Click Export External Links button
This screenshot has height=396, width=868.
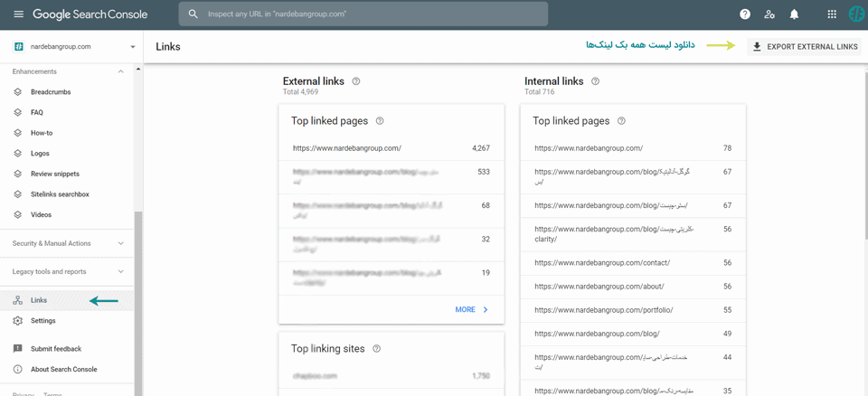(805, 47)
